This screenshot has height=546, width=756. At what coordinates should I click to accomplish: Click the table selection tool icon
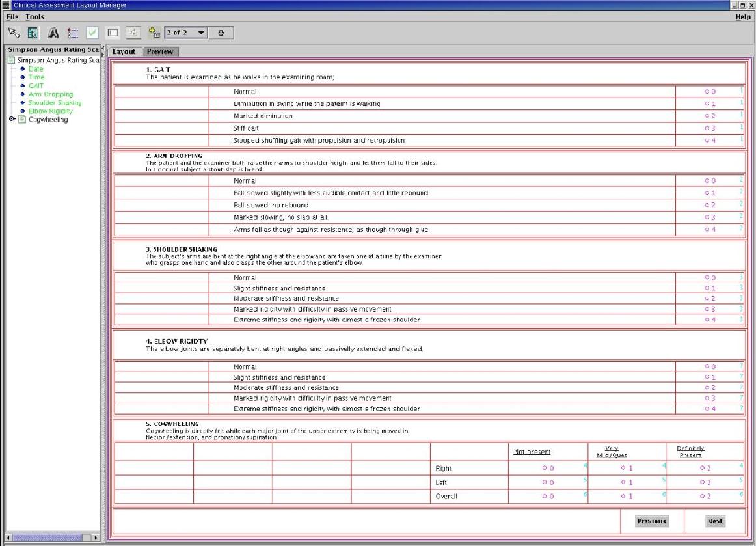33,33
